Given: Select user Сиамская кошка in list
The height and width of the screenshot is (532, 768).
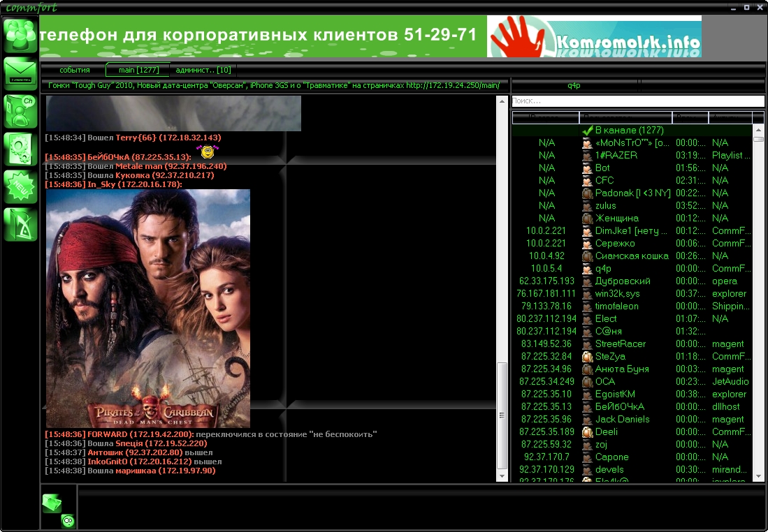Looking at the screenshot, I should [631, 256].
